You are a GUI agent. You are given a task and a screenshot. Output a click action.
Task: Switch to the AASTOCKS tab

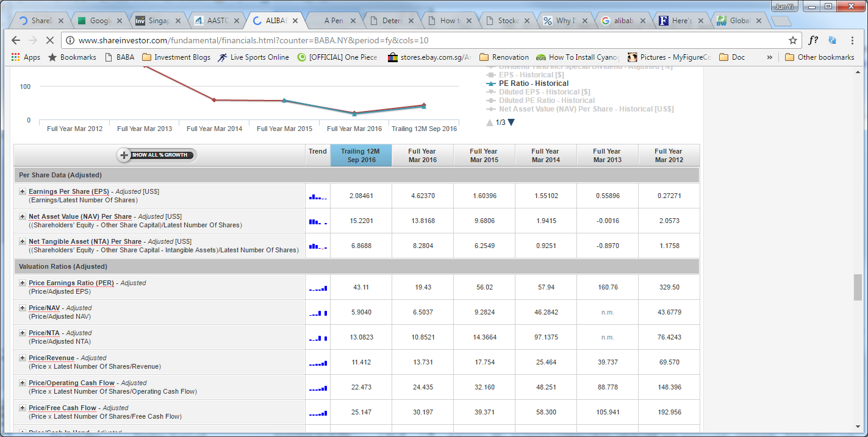pyautogui.click(x=217, y=21)
